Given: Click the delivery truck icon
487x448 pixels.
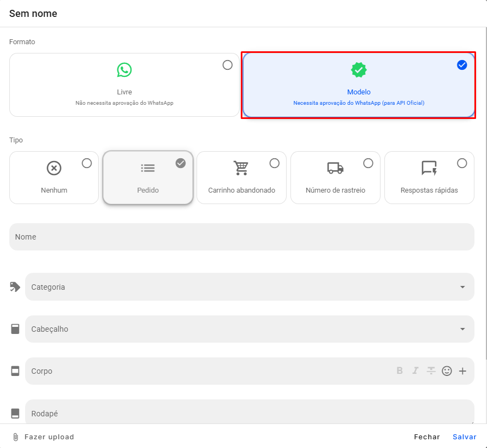Looking at the screenshot, I should pyautogui.click(x=335, y=168).
